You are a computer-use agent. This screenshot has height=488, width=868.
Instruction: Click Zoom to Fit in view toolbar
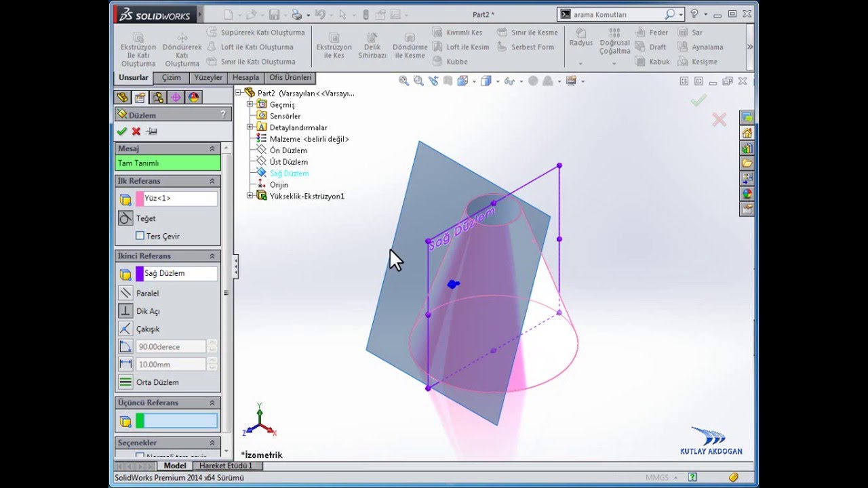(403, 81)
